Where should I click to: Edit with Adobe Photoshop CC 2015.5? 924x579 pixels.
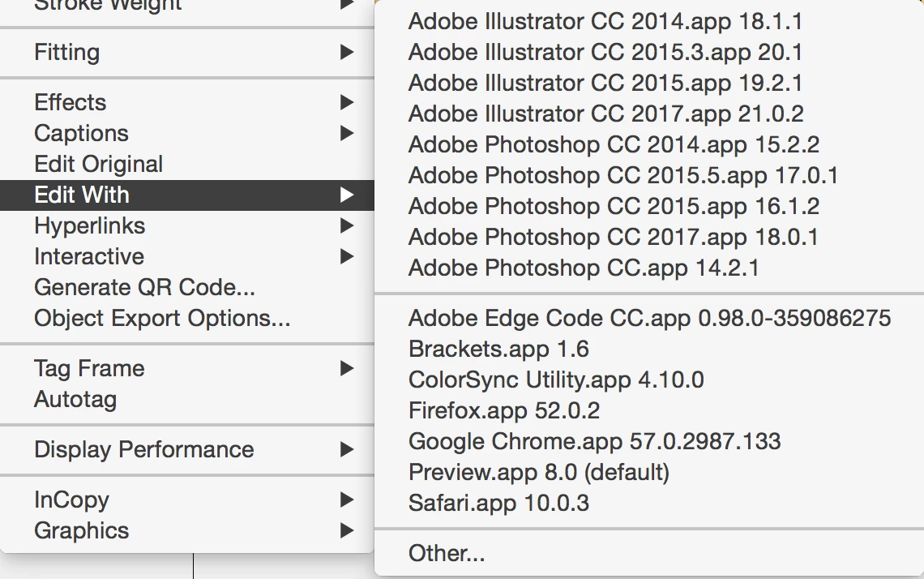click(623, 175)
